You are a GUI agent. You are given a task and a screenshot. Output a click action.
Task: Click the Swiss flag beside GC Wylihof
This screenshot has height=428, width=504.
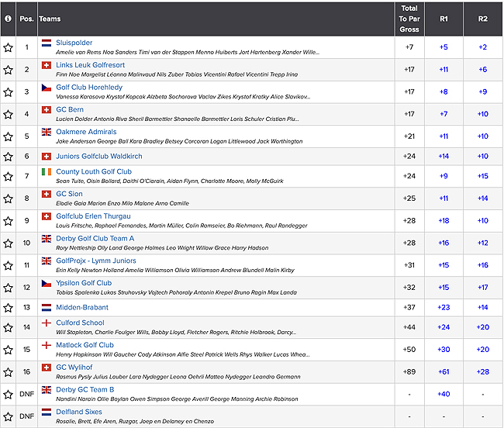pyautogui.click(x=47, y=368)
